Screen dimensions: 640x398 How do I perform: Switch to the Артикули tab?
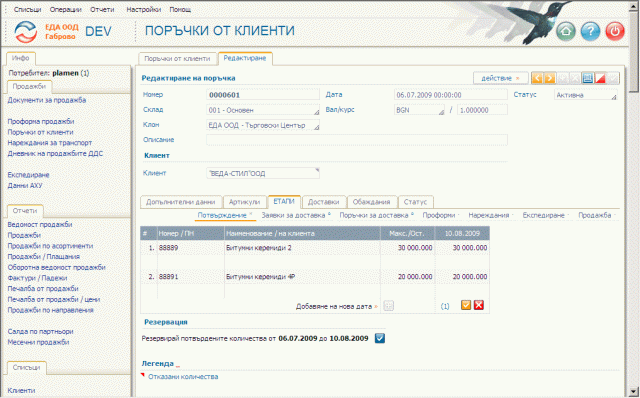[x=244, y=202]
